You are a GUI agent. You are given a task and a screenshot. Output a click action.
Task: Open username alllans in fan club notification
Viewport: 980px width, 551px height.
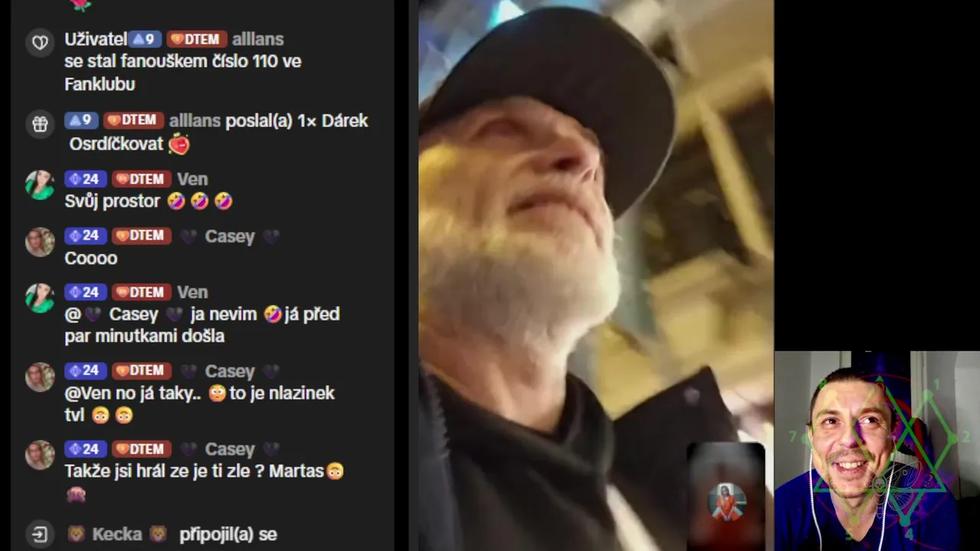coord(258,39)
